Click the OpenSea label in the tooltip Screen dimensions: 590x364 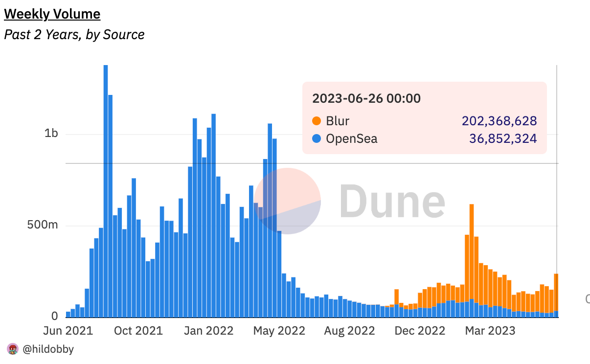pyautogui.click(x=352, y=138)
